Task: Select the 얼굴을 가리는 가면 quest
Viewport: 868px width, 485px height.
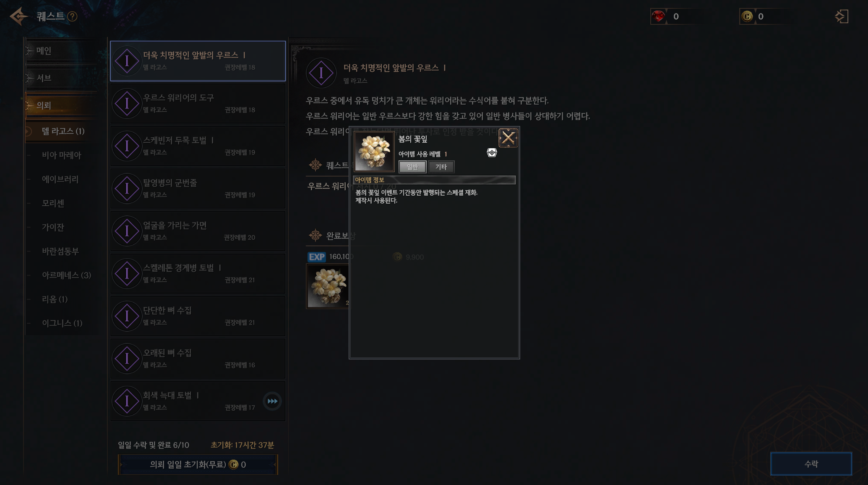Action: point(198,231)
